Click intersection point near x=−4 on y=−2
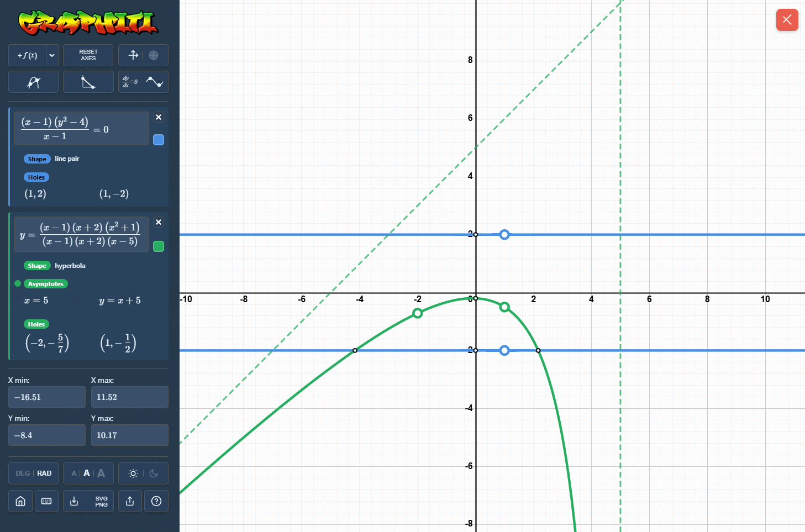The height and width of the screenshot is (532, 805). [355, 350]
